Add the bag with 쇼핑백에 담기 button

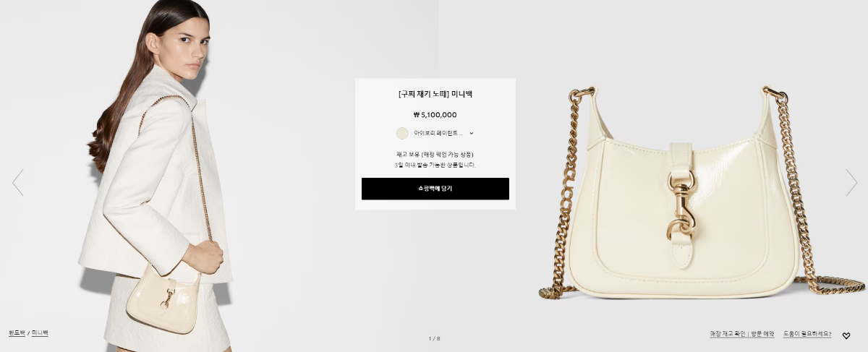pos(435,189)
